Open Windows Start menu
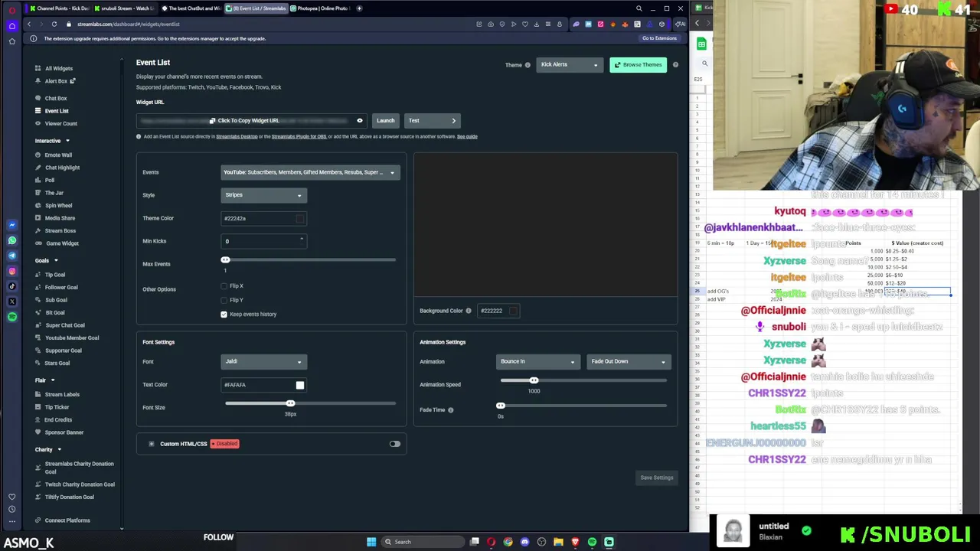 (371, 542)
